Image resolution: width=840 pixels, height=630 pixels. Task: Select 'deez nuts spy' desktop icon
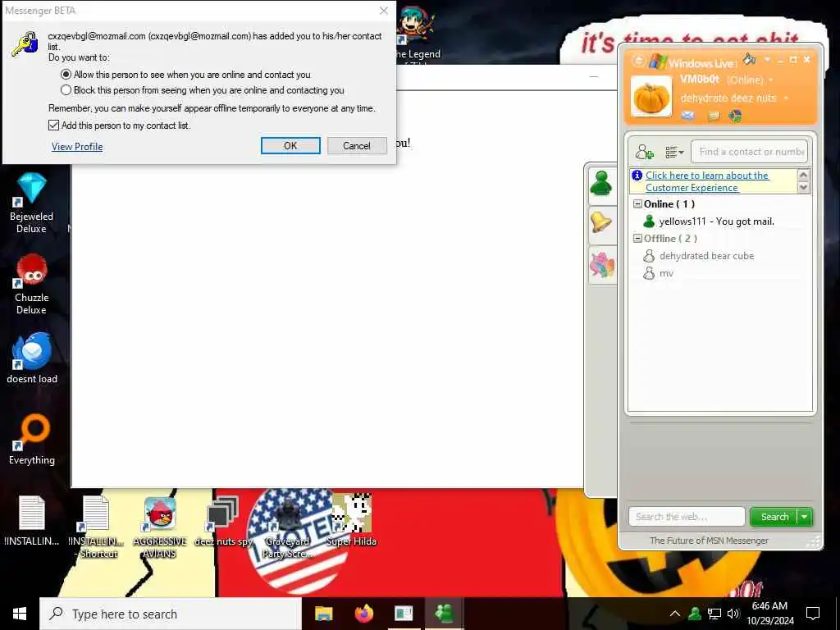[x=223, y=521]
